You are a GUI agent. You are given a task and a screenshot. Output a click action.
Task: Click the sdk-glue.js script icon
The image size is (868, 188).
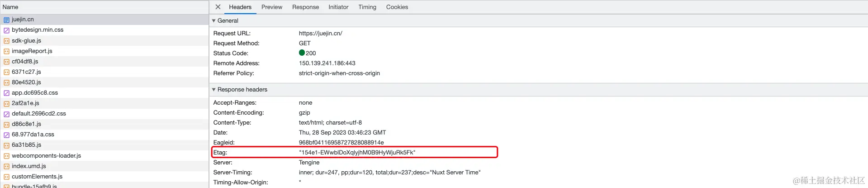pyautogui.click(x=6, y=41)
